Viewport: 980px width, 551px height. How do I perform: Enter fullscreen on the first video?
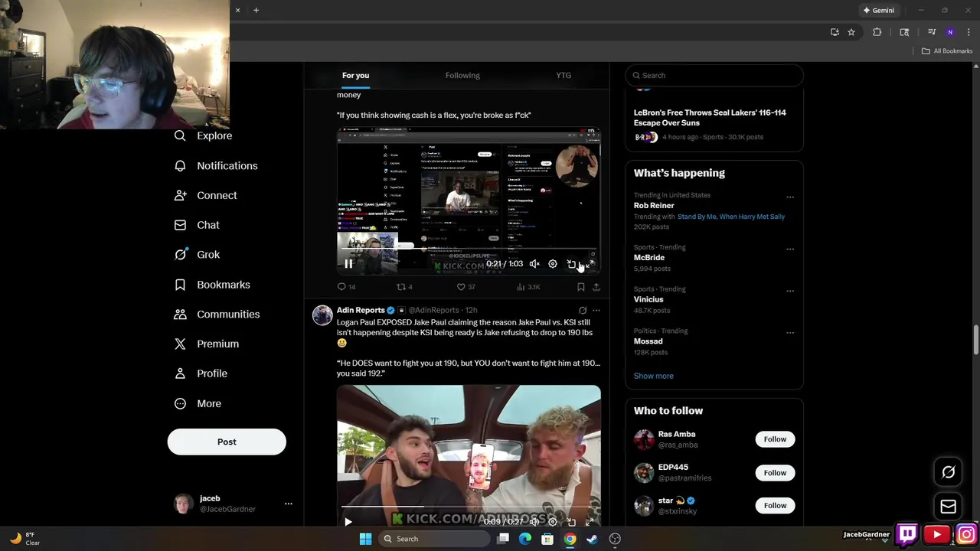[x=590, y=263]
